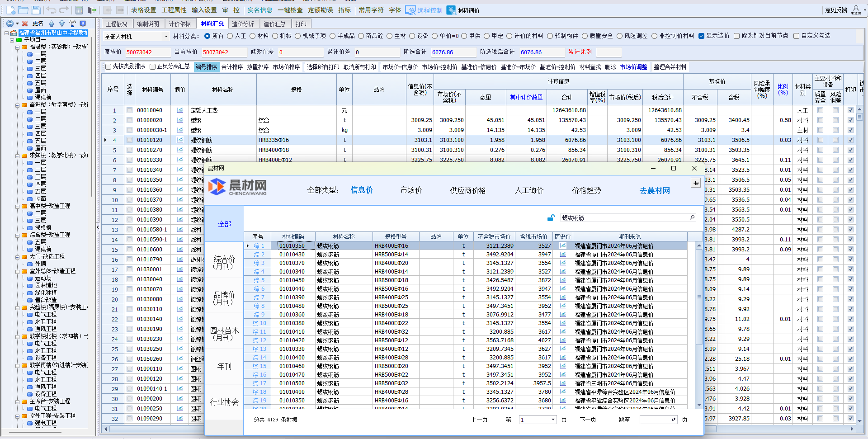
Task: Uncheck the 显示造价 checkbox
Action: tap(701, 36)
